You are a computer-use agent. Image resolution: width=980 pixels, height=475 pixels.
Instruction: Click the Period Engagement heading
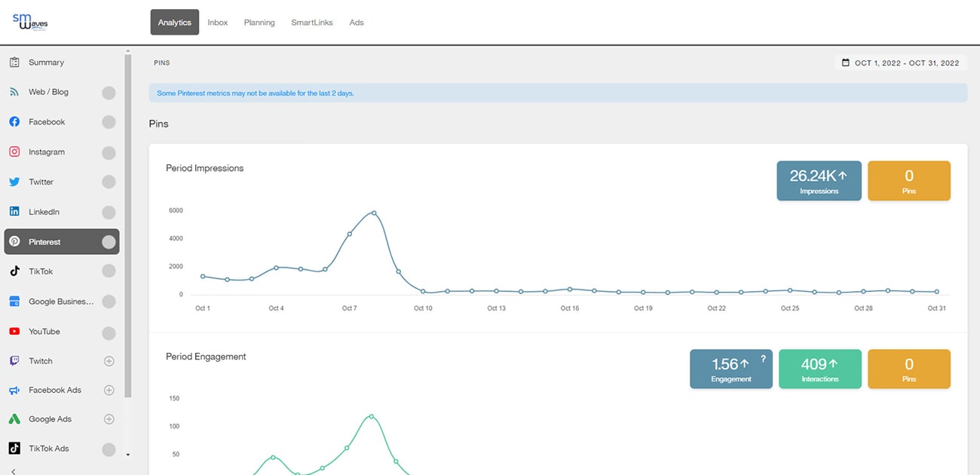[x=207, y=357]
